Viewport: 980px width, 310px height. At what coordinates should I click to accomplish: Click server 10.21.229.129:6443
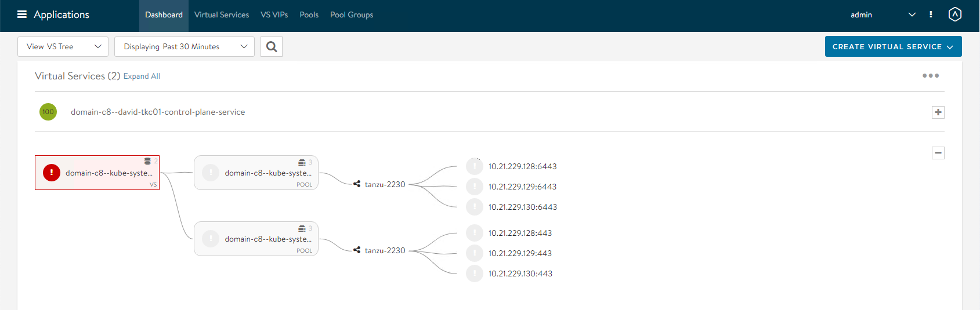(x=522, y=187)
